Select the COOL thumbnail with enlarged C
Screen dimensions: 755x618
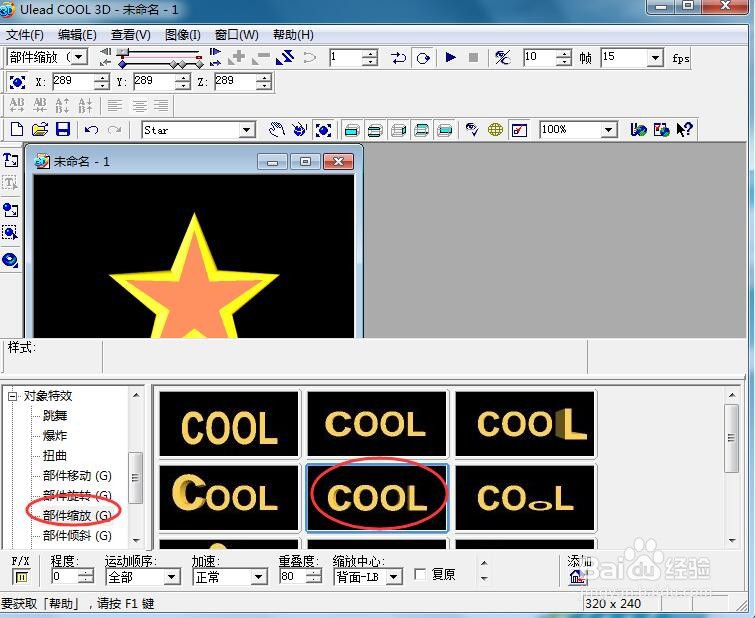click(229, 497)
